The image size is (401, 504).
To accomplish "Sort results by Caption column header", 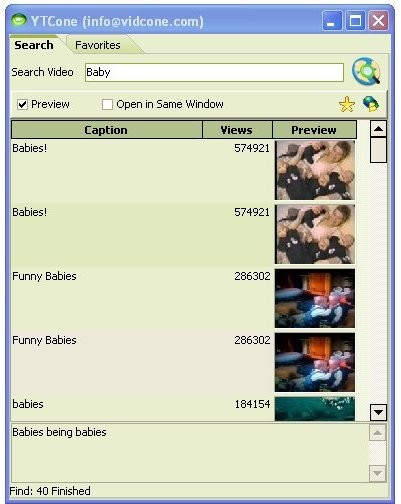I will [x=107, y=130].
